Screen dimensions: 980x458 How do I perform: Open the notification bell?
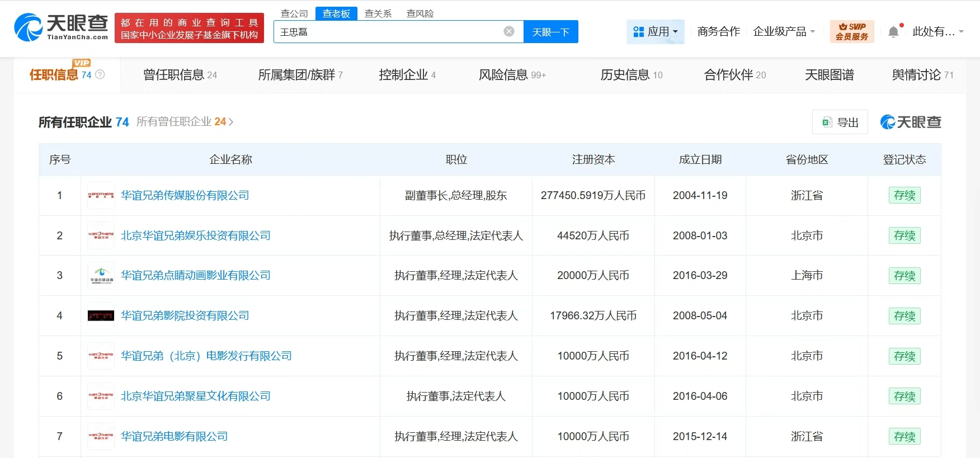[893, 32]
